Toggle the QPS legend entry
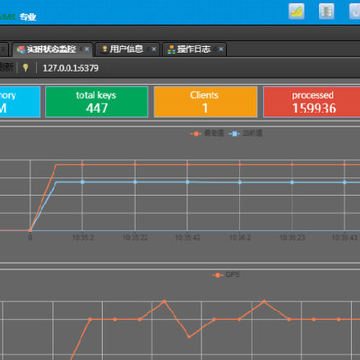The width and height of the screenshot is (360, 360). (226, 275)
